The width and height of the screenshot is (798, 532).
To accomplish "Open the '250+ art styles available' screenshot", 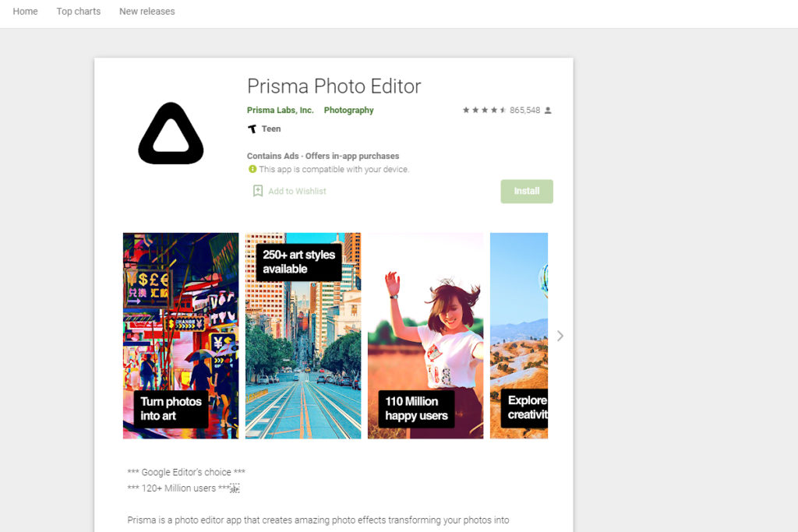I will pos(303,336).
